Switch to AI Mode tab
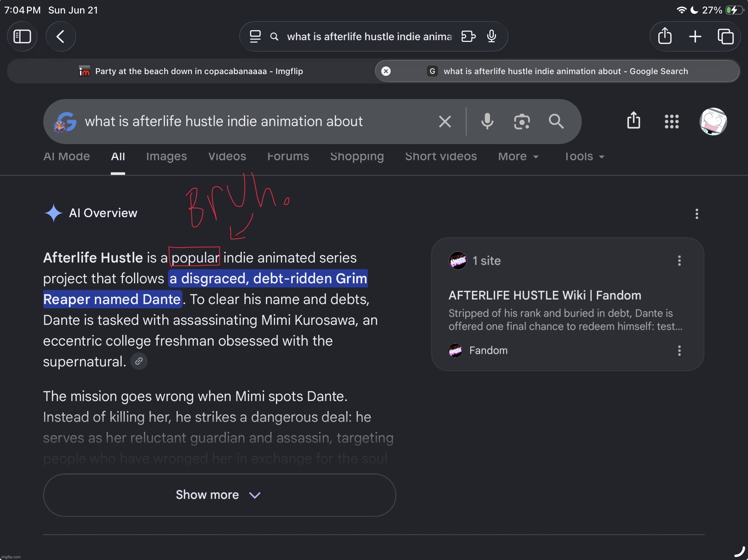 66,157
